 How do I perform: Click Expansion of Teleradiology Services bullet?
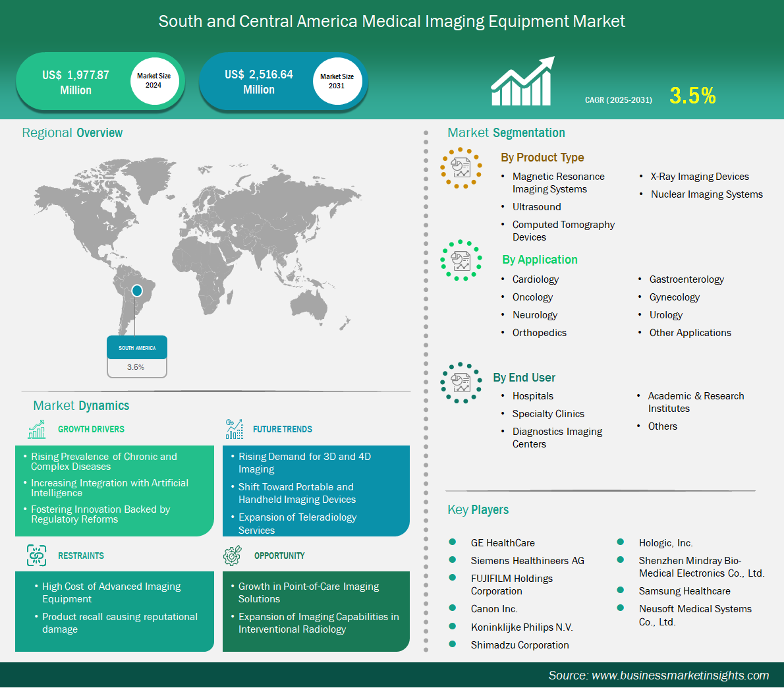click(297, 523)
